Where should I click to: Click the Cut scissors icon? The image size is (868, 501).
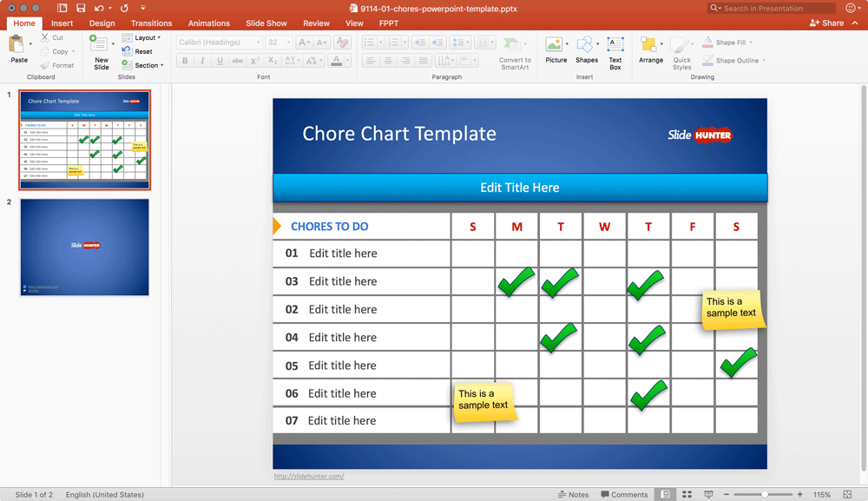point(45,37)
